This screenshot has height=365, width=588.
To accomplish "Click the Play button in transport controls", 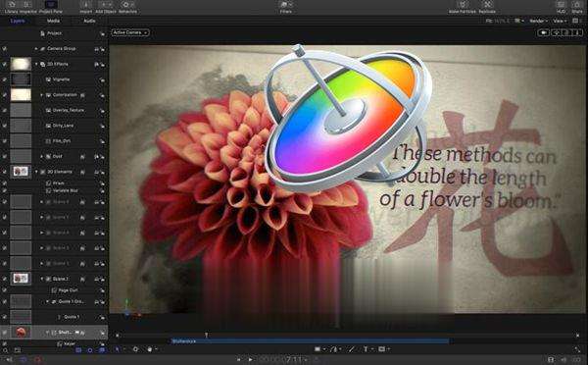I will 250,360.
